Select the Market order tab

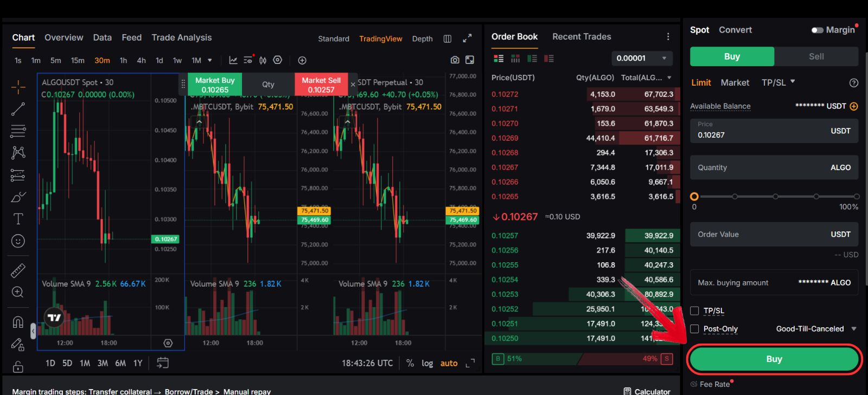pyautogui.click(x=735, y=82)
